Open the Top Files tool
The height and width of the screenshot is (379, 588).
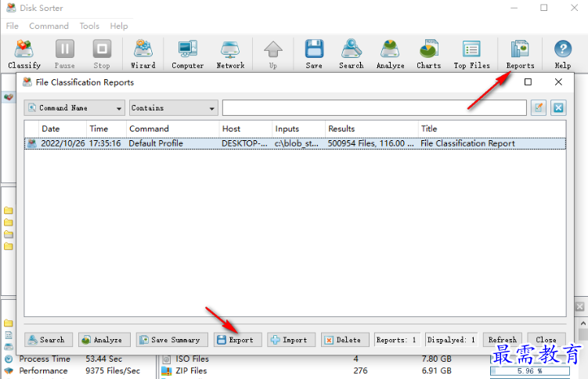pyautogui.click(x=471, y=53)
